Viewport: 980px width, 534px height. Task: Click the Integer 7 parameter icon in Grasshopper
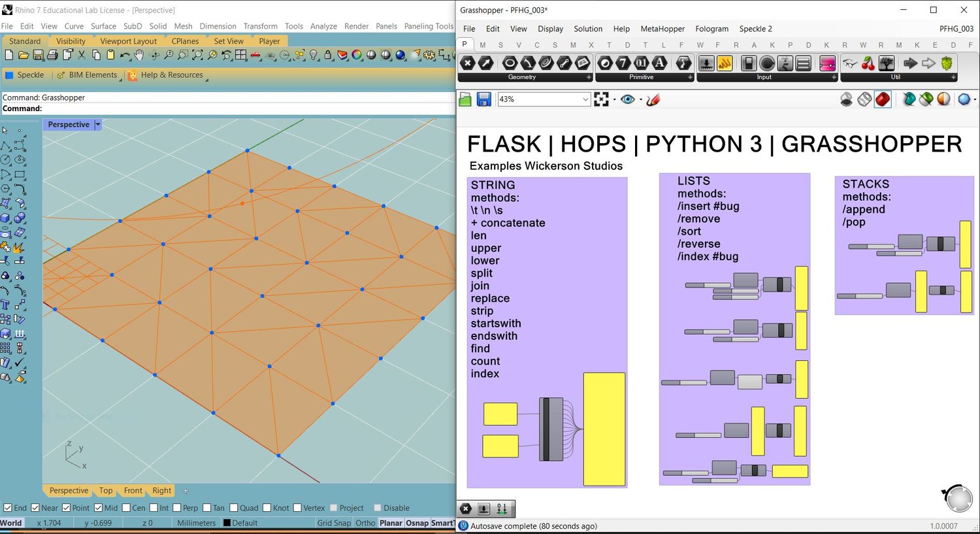623,63
